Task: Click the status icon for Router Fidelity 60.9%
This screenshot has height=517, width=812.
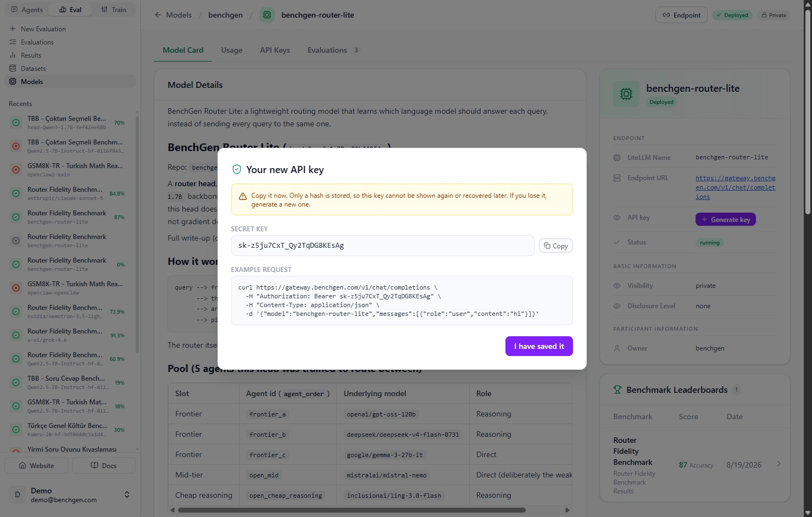Action: pyautogui.click(x=16, y=359)
